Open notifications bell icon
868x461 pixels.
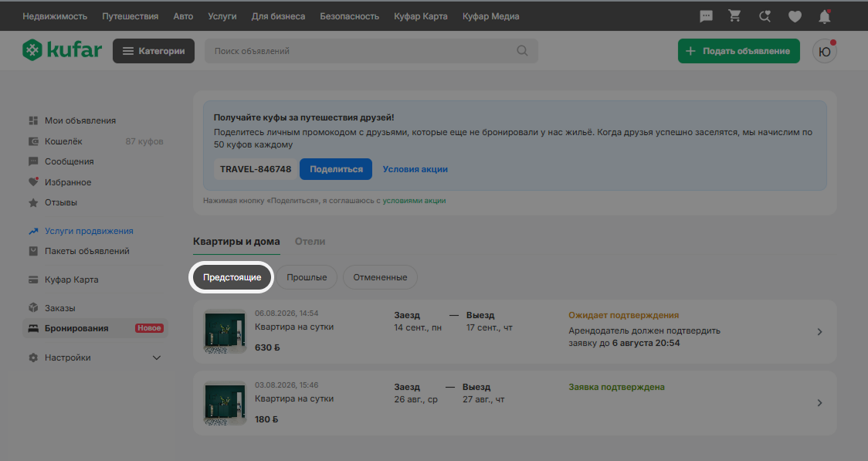click(x=824, y=17)
